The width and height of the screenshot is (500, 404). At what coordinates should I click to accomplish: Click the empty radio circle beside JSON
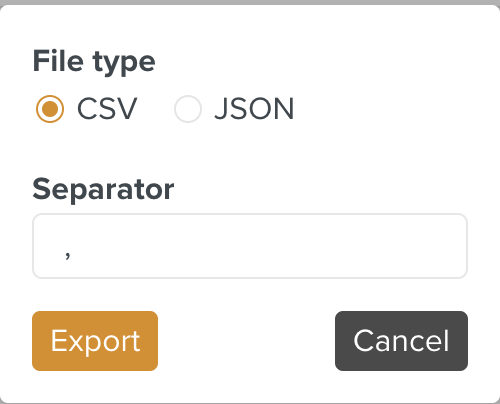[188, 109]
